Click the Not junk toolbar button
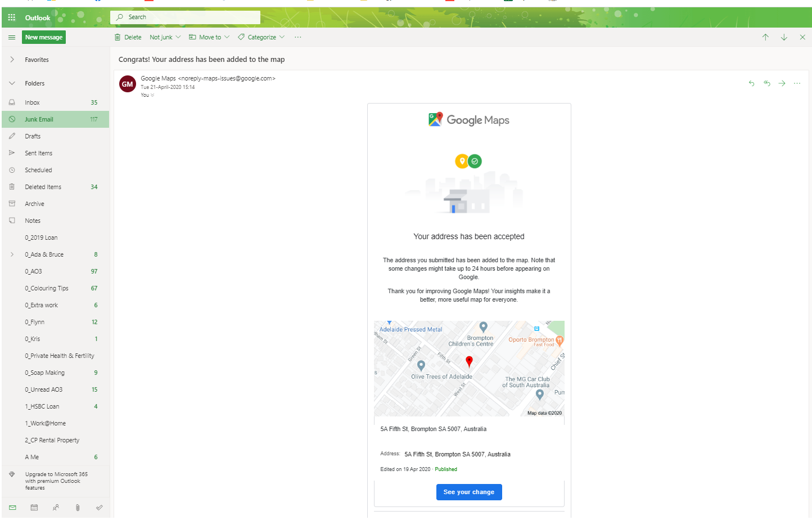Viewport: 812px width, 520px height. 161,37
